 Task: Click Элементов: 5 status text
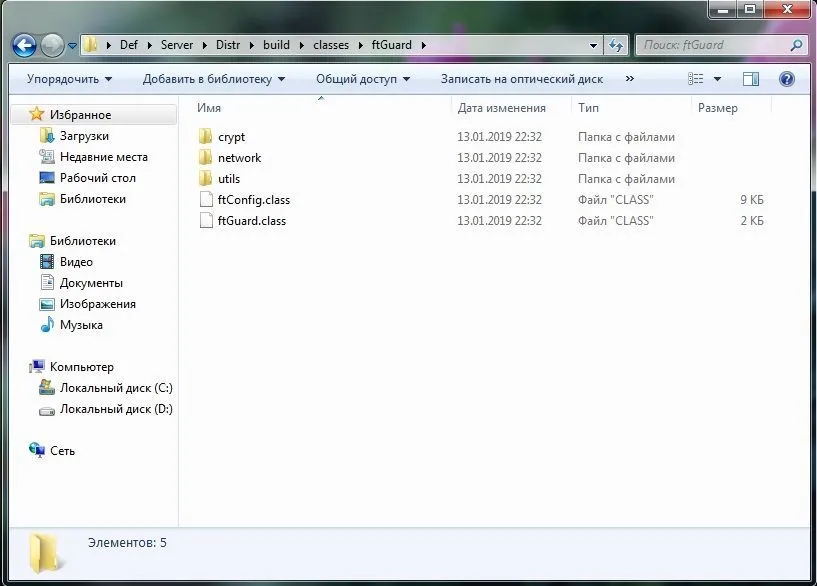(127, 543)
